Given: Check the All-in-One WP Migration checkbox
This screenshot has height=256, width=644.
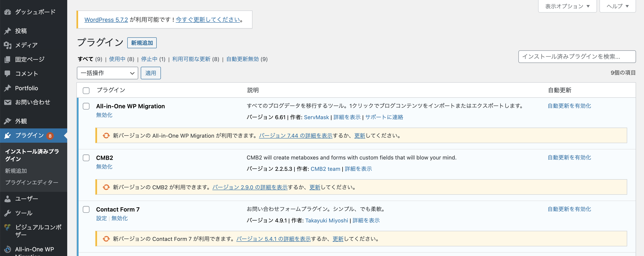Looking at the screenshot, I should (x=86, y=106).
